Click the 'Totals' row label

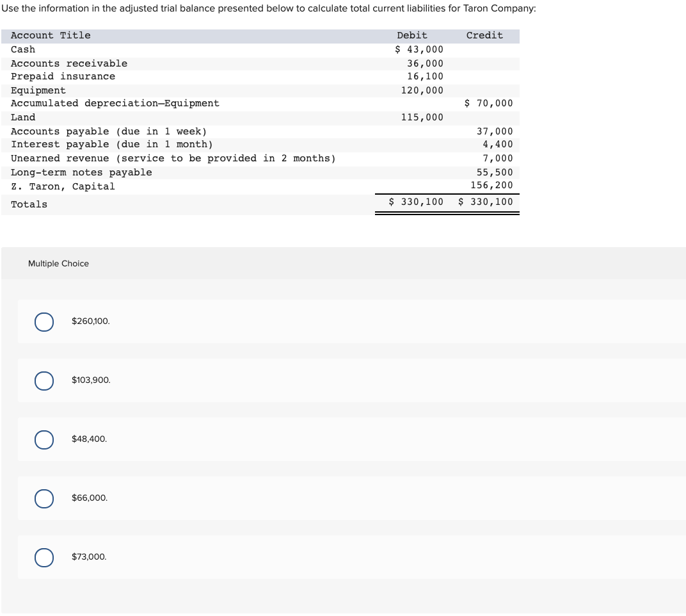(x=29, y=204)
